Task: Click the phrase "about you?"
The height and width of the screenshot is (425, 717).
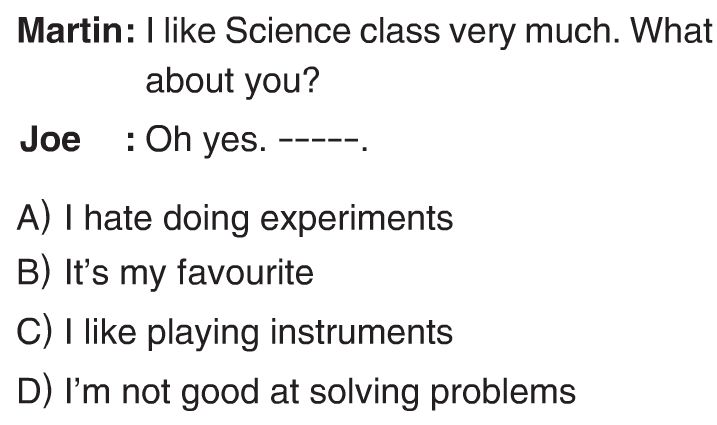Action: coord(232,81)
